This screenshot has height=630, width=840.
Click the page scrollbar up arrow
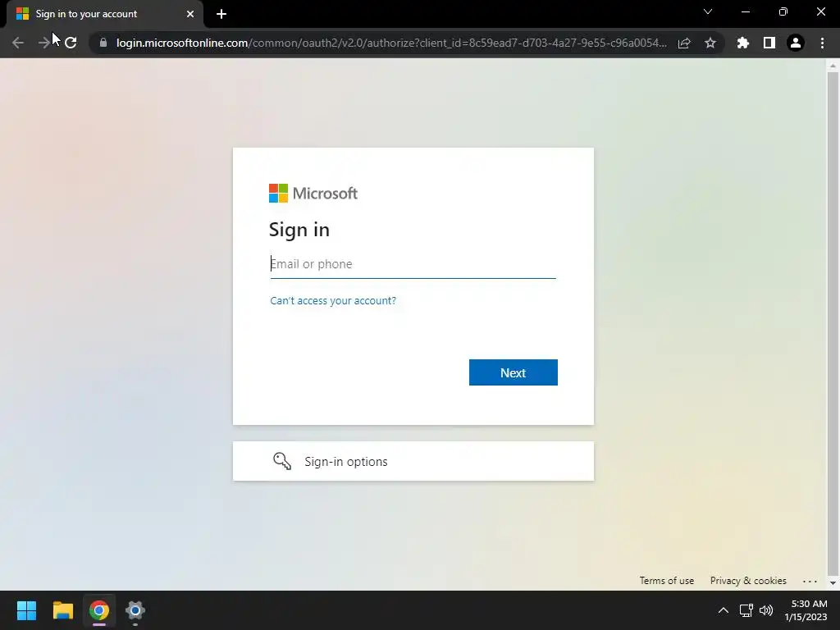833,66
